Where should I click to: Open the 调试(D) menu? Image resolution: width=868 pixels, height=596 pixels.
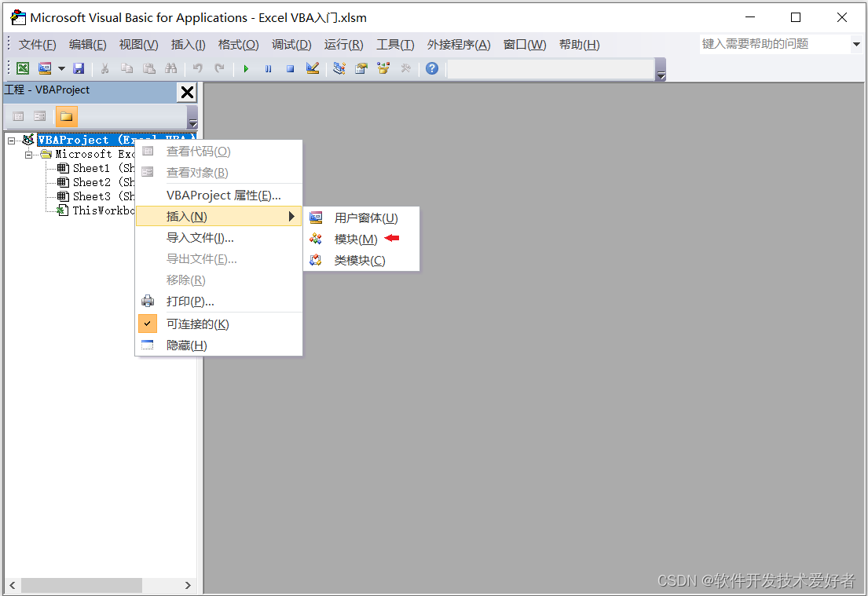pos(291,45)
